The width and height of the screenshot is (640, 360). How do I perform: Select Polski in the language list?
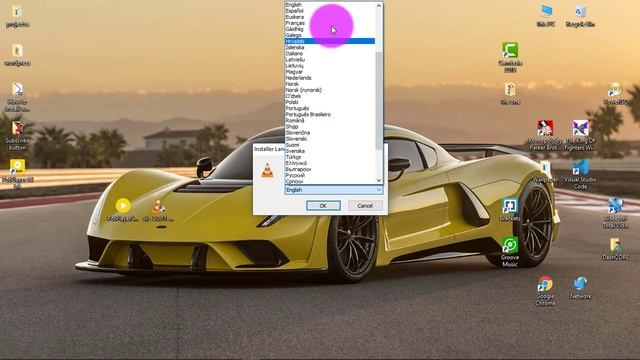[330, 102]
